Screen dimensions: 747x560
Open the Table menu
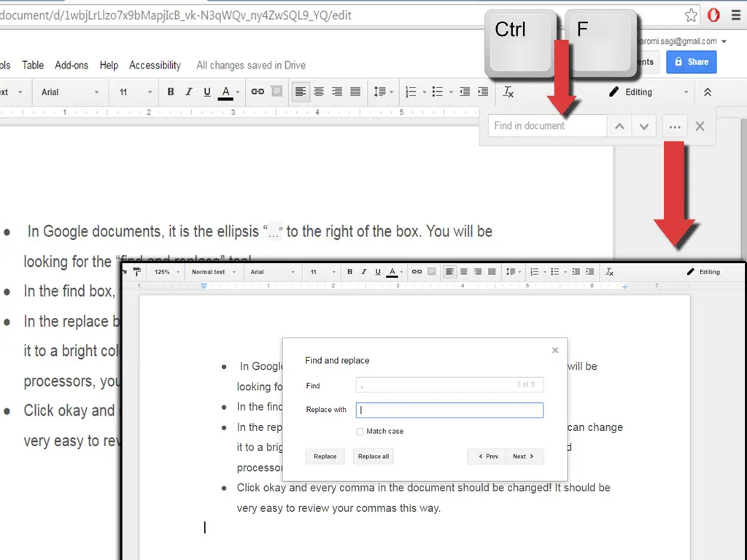tap(33, 65)
